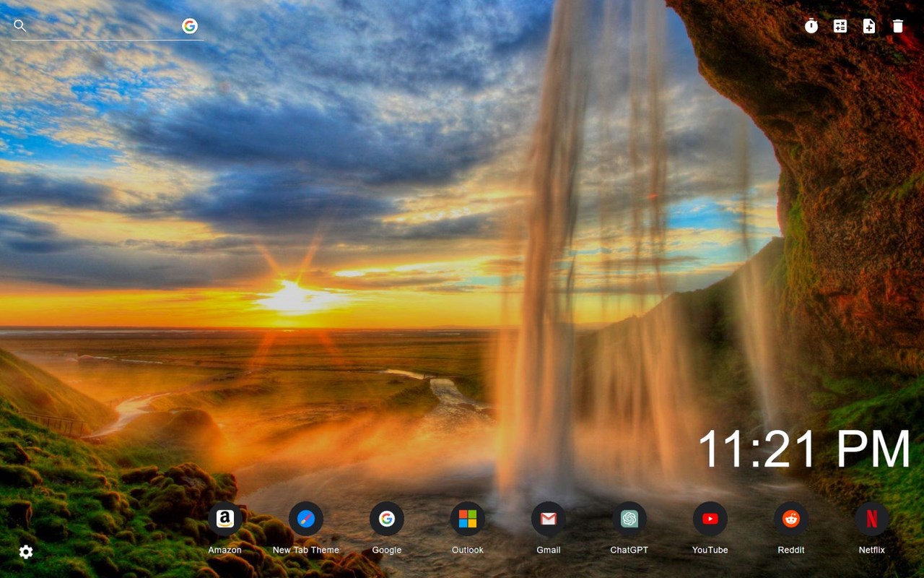This screenshot has width=924, height=578.
Task: Click the 11:21 PM clock display
Action: click(804, 449)
